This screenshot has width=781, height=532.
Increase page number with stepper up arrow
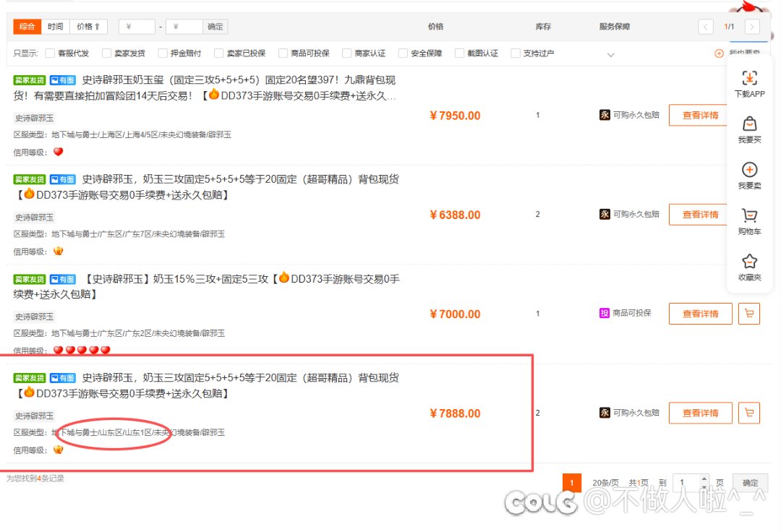click(704, 479)
